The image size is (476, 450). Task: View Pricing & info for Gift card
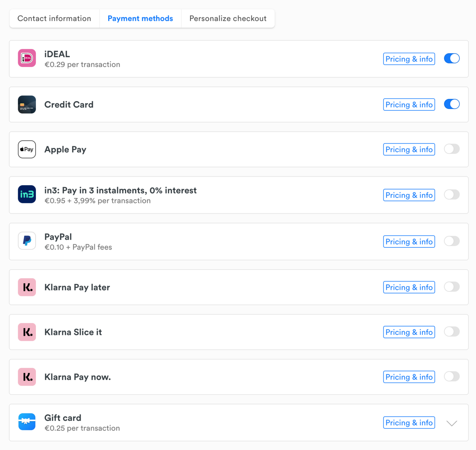point(409,423)
